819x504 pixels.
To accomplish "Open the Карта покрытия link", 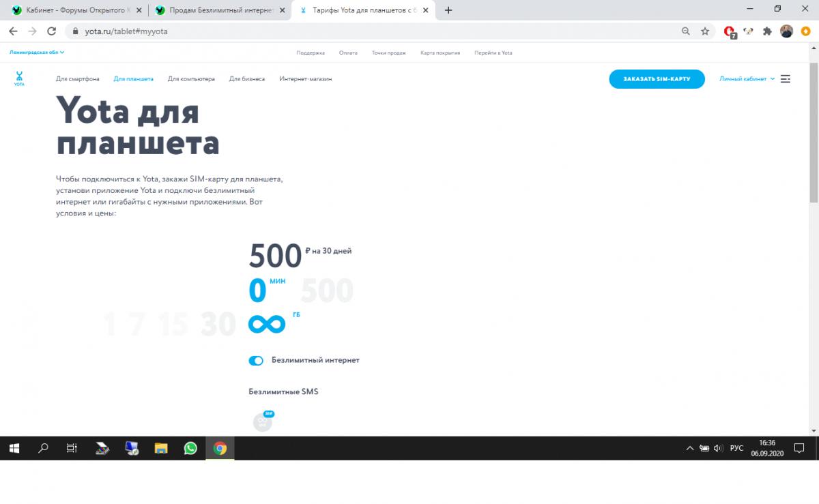I will 440,53.
